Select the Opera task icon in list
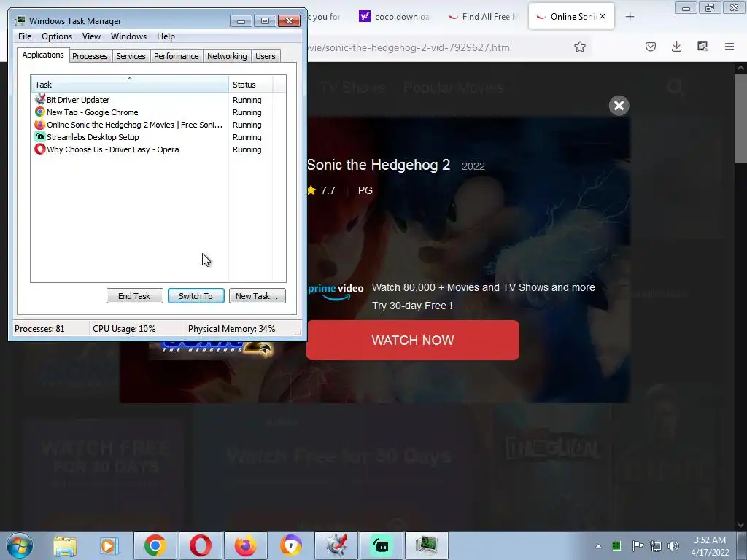This screenshot has width=747, height=560. (40, 149)
